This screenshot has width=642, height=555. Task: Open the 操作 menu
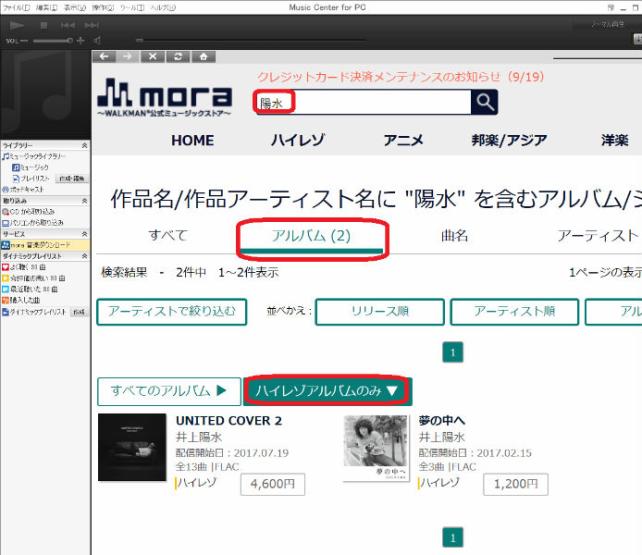(x=103, y=8)
